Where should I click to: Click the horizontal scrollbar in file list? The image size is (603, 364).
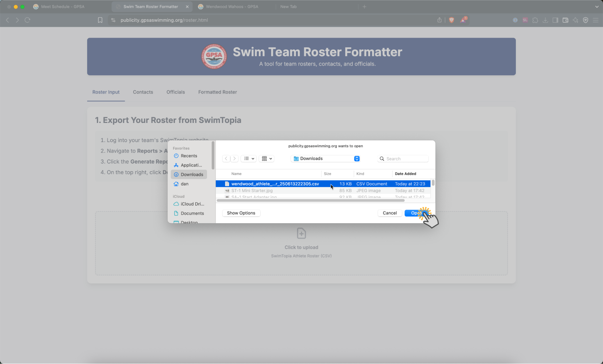310,200
